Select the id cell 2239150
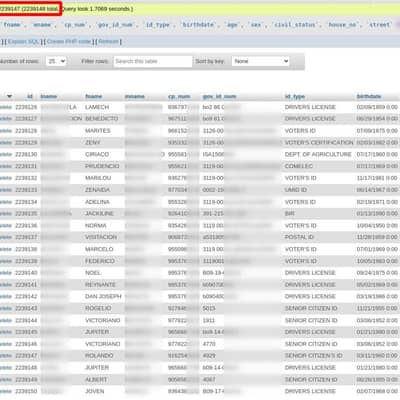Screen dimensions: 400x400 26,391
